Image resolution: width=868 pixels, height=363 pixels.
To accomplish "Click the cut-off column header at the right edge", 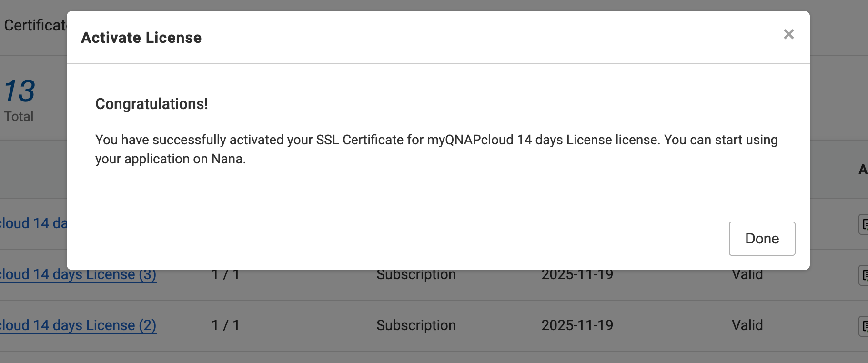I will [863, 170].
